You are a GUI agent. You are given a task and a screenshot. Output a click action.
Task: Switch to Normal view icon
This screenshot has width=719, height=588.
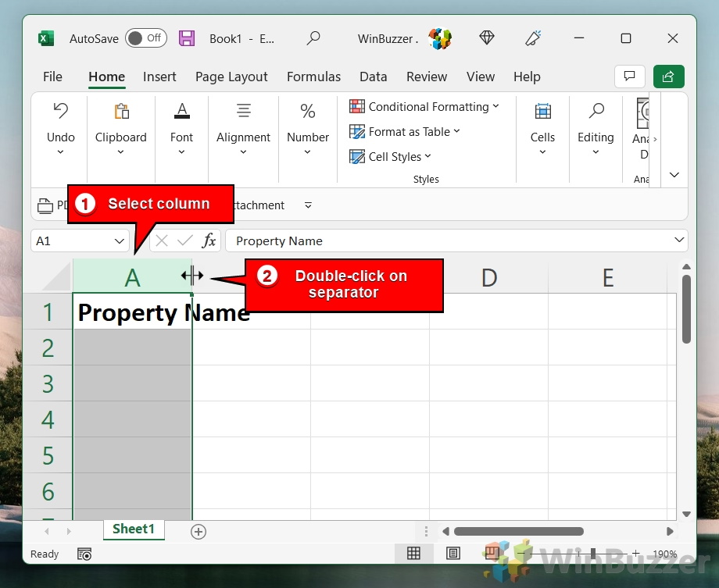point(413,554)
